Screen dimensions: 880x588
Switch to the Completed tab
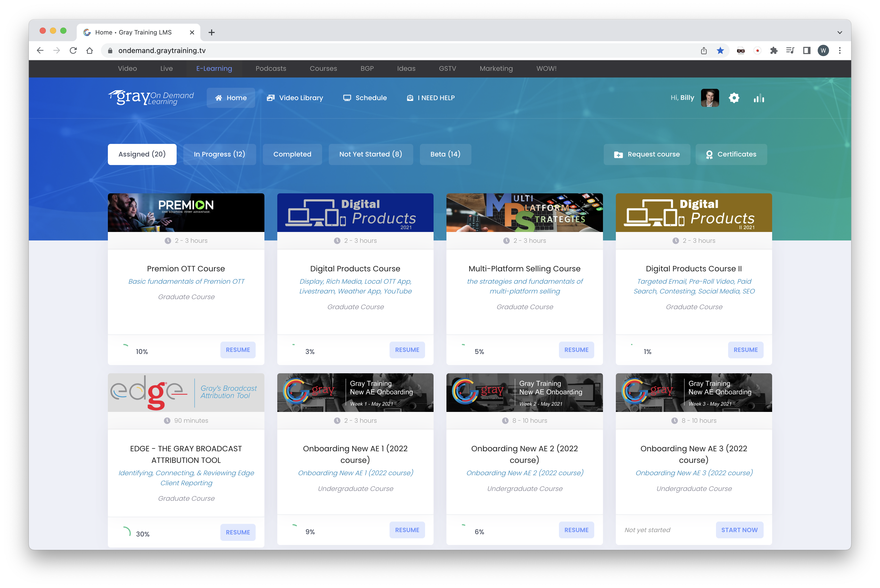click(x=292, y=154)
